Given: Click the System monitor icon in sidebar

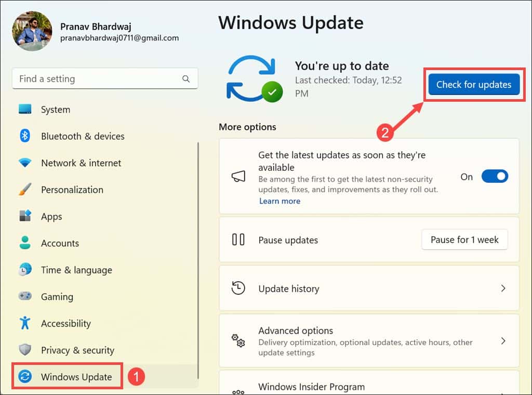Looking at the screenshot, I should click(25, 109).
